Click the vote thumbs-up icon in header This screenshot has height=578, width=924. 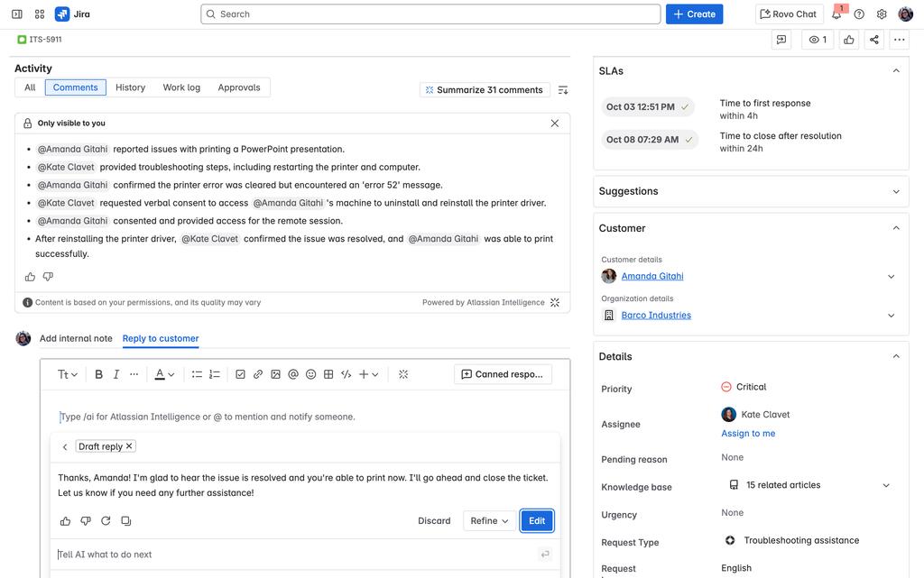848,40
